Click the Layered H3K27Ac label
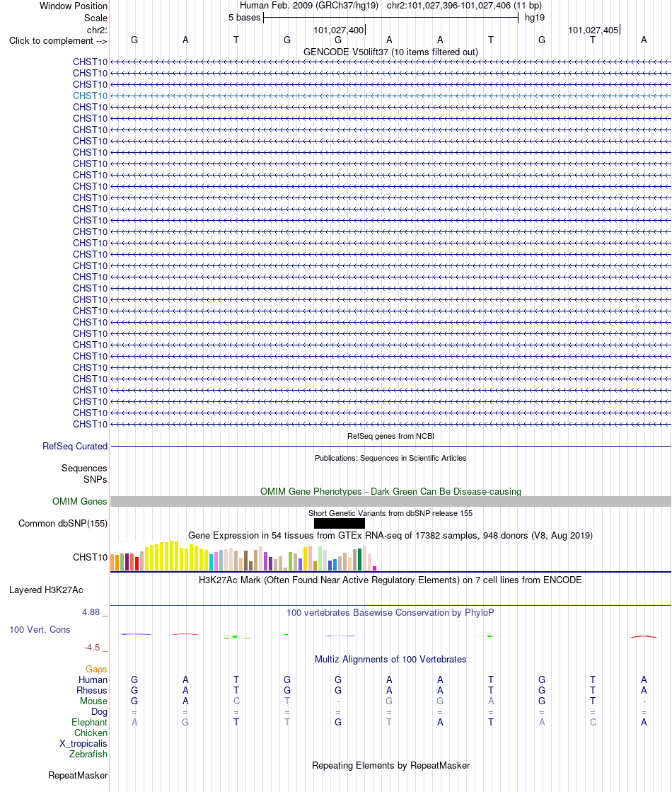Image resolution: width=672 pixels, height=792 pixels. [x=46, y=590]
